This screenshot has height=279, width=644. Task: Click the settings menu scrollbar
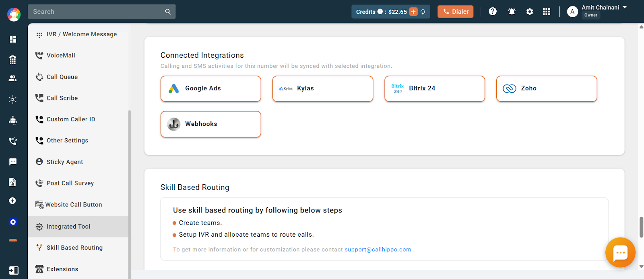(x=130, y=194)
